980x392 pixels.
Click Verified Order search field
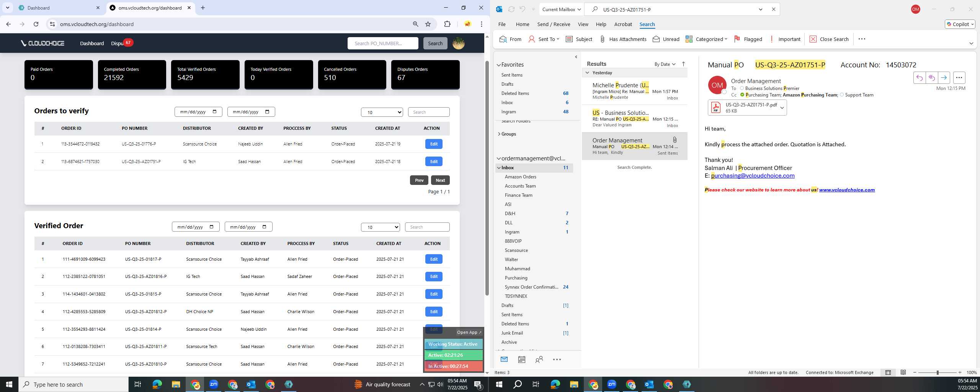(x=427, y=227)
